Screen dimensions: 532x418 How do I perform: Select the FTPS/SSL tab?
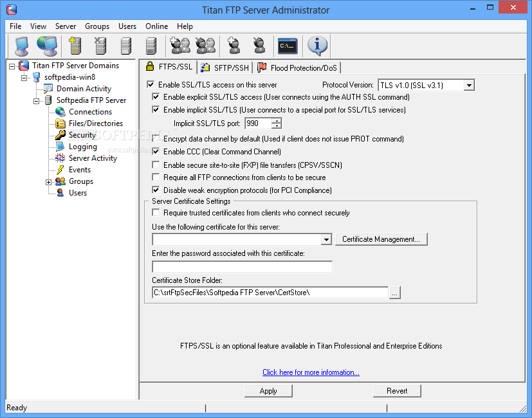169,66
